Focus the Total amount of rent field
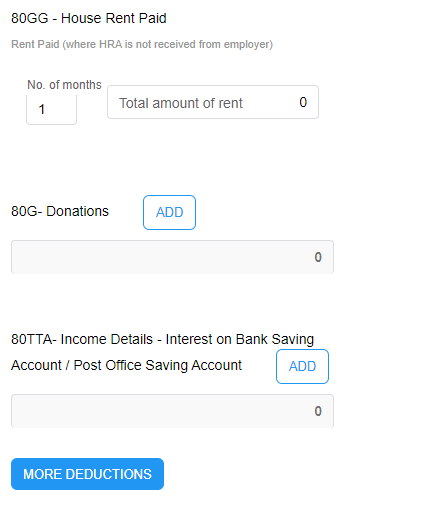 click(213, 102)
